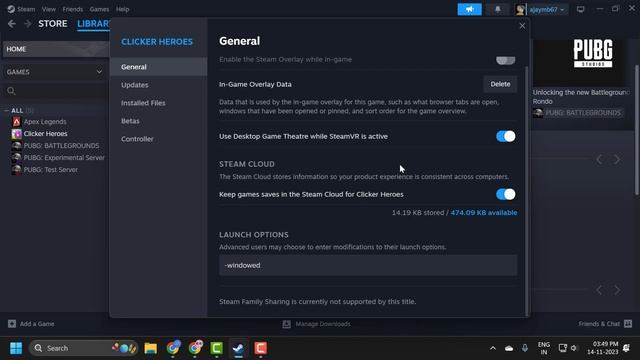
Task: Click the OneDrive cloud tray icon
Action: pos(509,348)
